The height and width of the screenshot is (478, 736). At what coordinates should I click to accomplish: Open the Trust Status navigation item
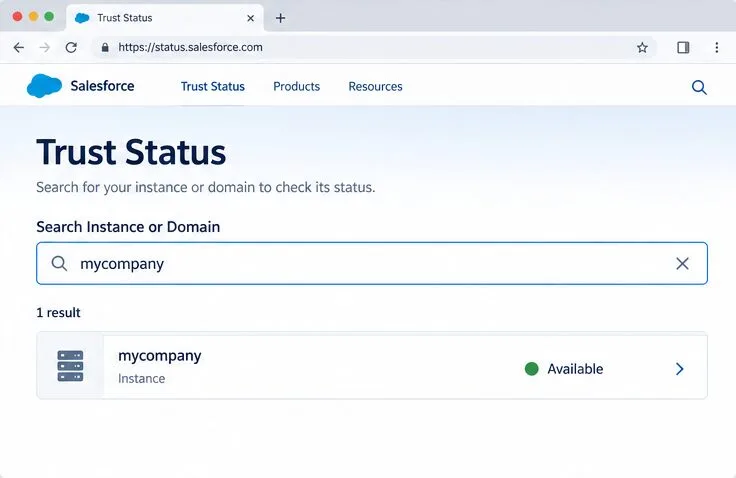click(x=213, y=86)
